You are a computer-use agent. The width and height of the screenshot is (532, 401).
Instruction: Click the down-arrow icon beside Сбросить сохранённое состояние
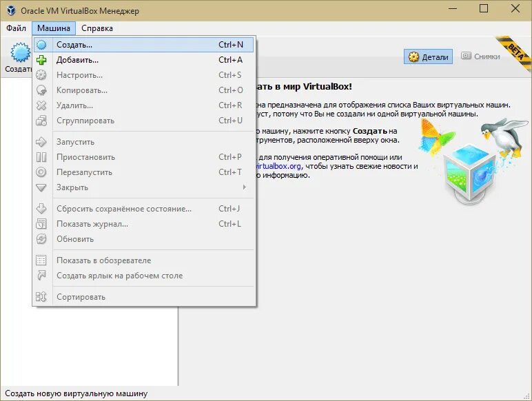[41, 209]
